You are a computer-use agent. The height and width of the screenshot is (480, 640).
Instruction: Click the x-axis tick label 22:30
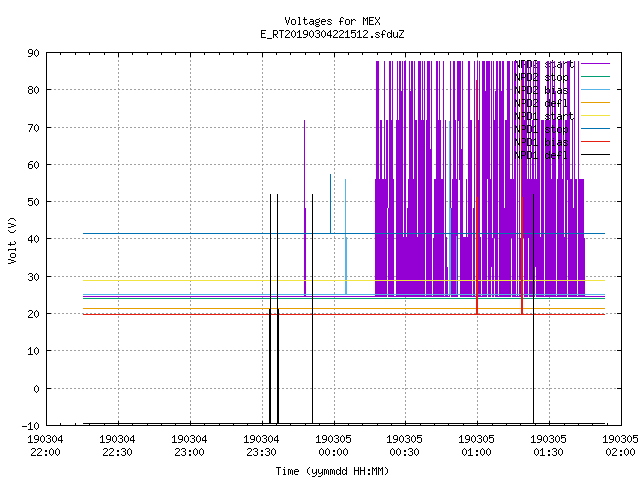pos(118,453)
